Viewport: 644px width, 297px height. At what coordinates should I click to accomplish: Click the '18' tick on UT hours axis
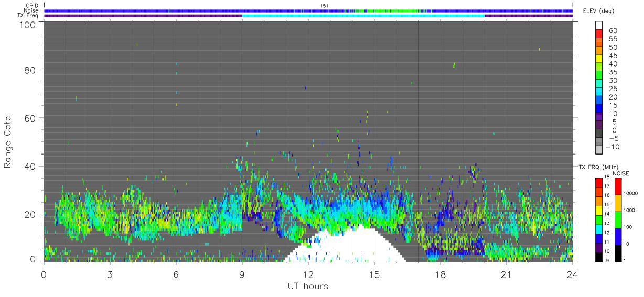tap(441, 274)
